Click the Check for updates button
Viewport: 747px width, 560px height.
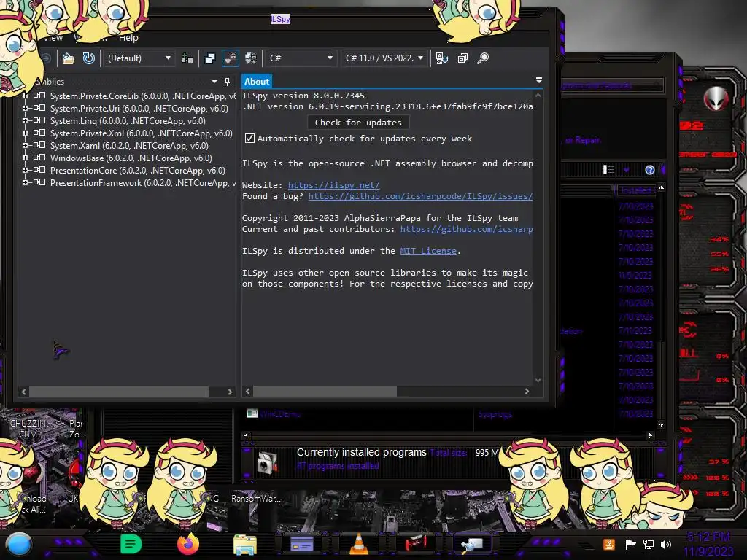tap(358, 122)
